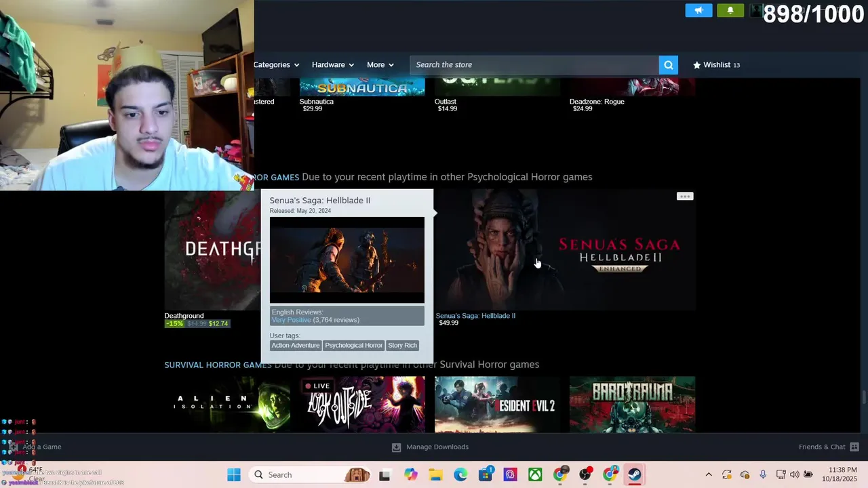Click the blue magnifier search button
Image resolution: width=868 pixels, height=488 pixels.
click(669, 65)
